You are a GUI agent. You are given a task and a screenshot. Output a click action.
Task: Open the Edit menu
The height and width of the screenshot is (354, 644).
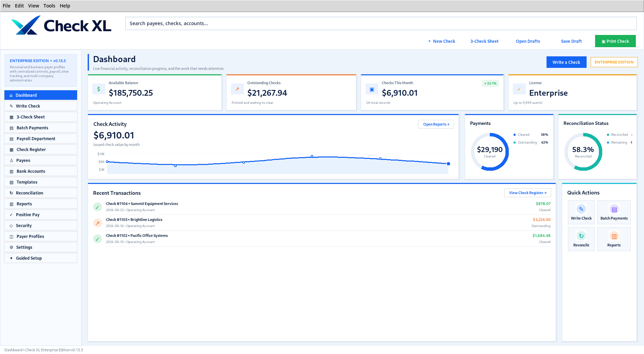pos(19,6)
